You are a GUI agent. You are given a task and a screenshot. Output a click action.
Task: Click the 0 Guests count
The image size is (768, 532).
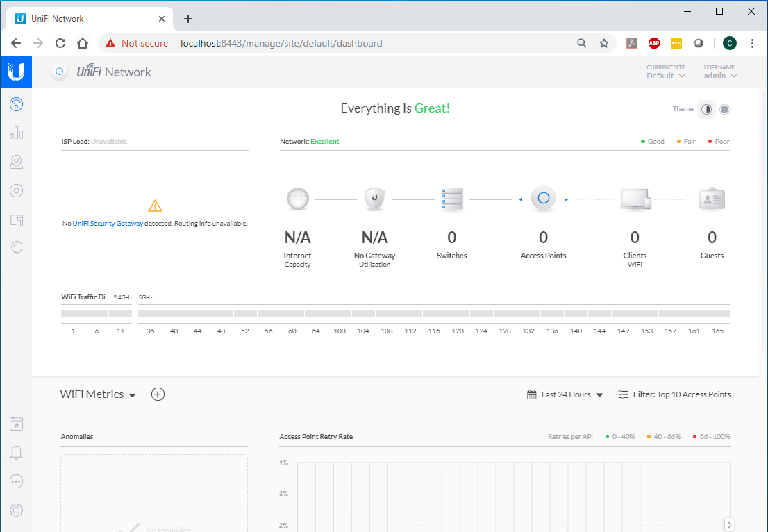click(x=712, y=238)
